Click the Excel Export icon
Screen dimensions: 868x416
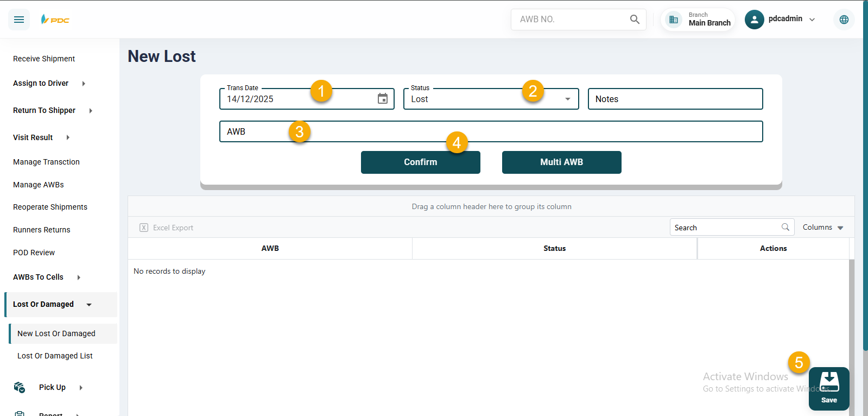pos(144,228)
